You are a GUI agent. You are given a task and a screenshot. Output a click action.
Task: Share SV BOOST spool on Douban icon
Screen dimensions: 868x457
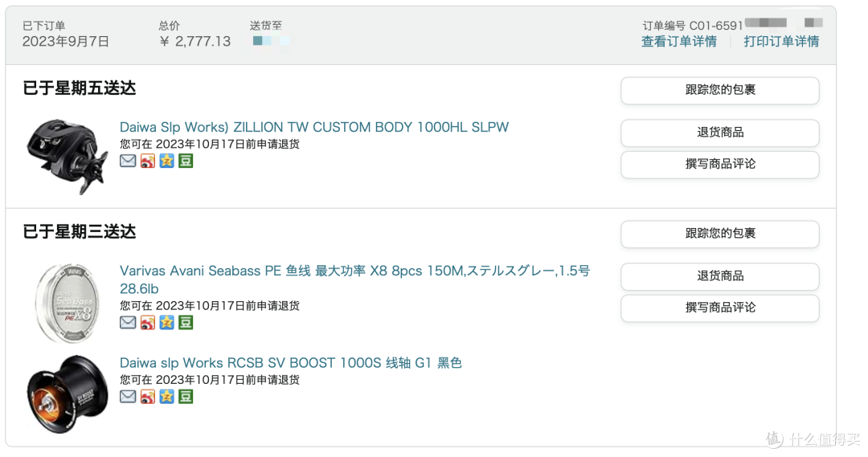click(186, 397)
